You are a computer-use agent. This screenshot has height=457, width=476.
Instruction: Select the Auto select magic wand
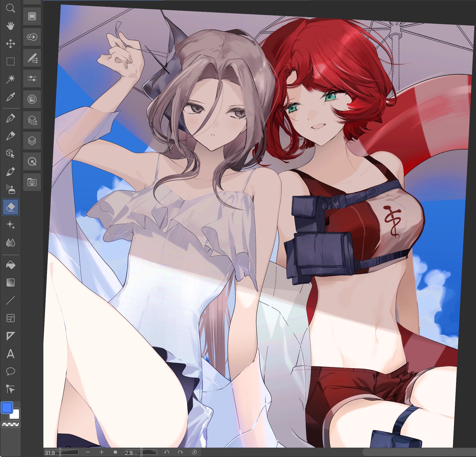(10, 79)
